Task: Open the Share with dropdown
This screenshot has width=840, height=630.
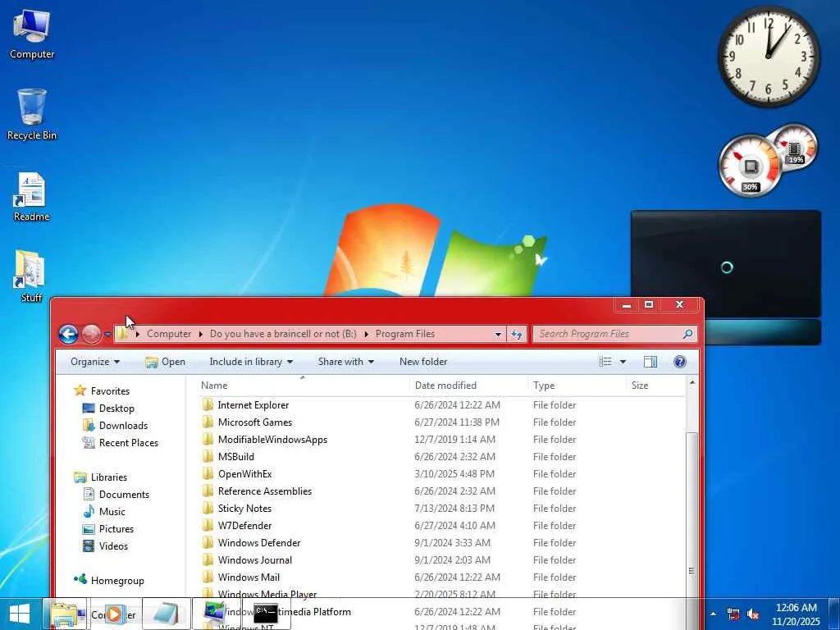Action: [345, 362]
